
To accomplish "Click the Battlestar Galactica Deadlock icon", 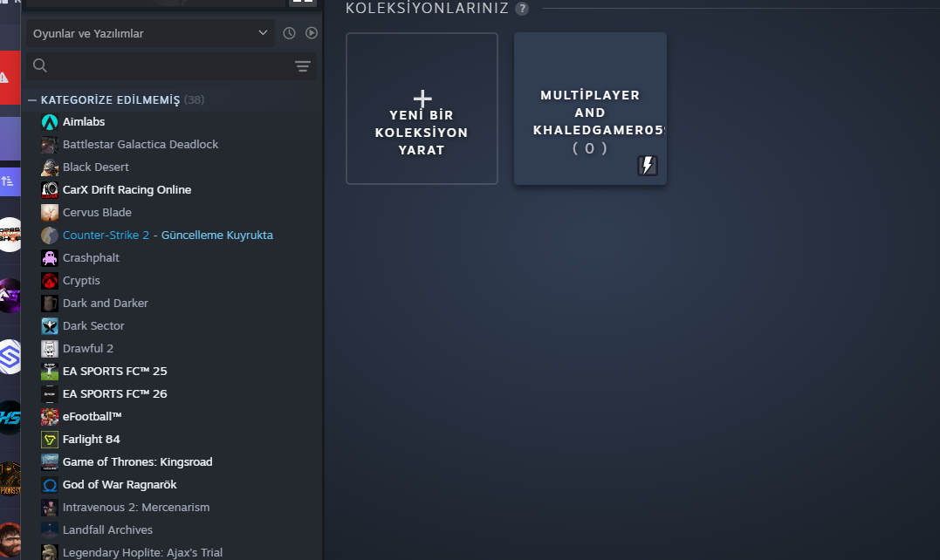I will 50,145.
